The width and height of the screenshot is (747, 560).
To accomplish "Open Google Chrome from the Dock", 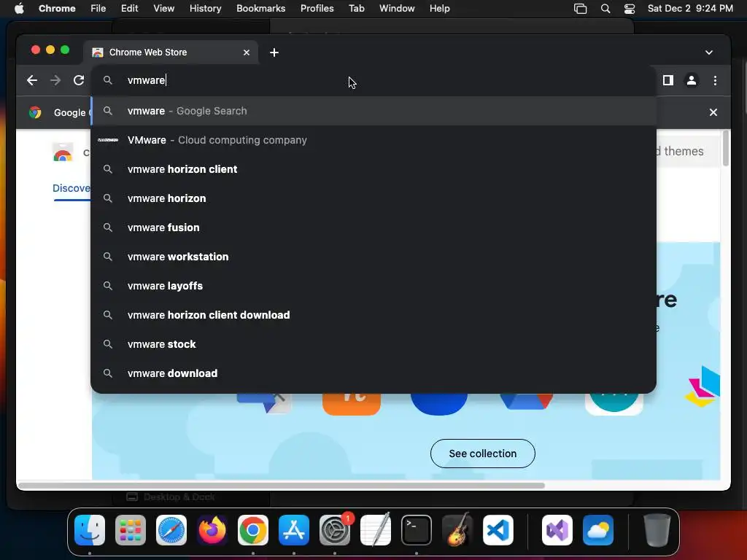I will [253, 530].
